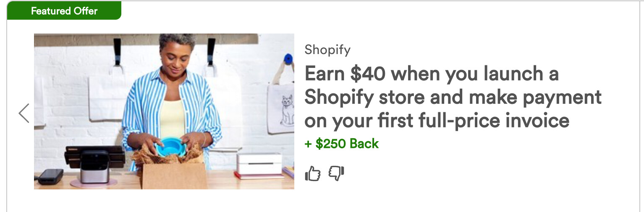Click the thumbs up icon
This screenshot has height=212, width=644.
tap(312, 173)
